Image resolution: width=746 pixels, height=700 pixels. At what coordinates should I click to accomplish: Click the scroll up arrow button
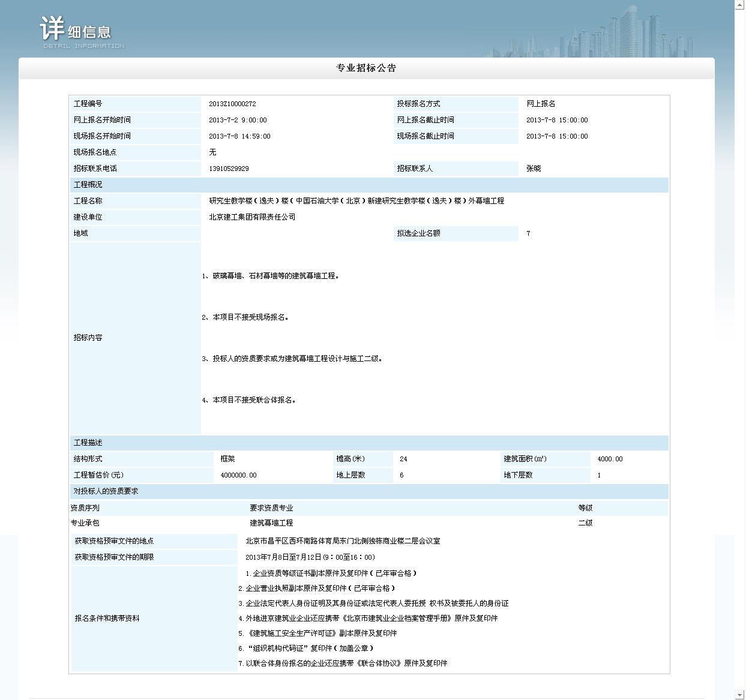(x=739, y=5)
